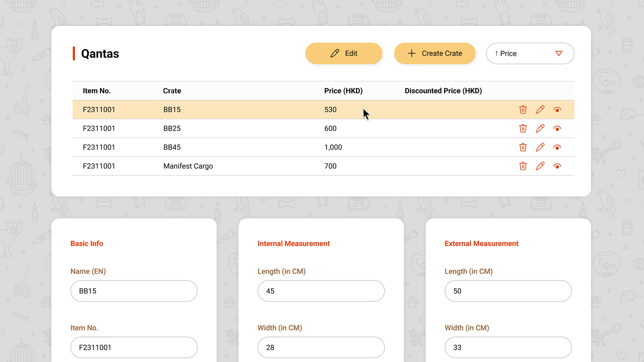Edit the Manifest Cargo row
644x362 pixels.
coord(540,166)
